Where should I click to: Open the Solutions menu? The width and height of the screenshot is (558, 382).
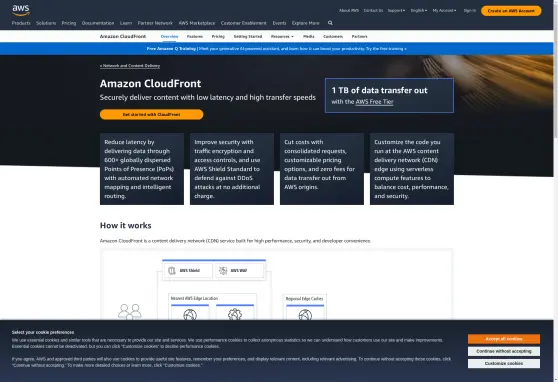(x=46, y=23)
